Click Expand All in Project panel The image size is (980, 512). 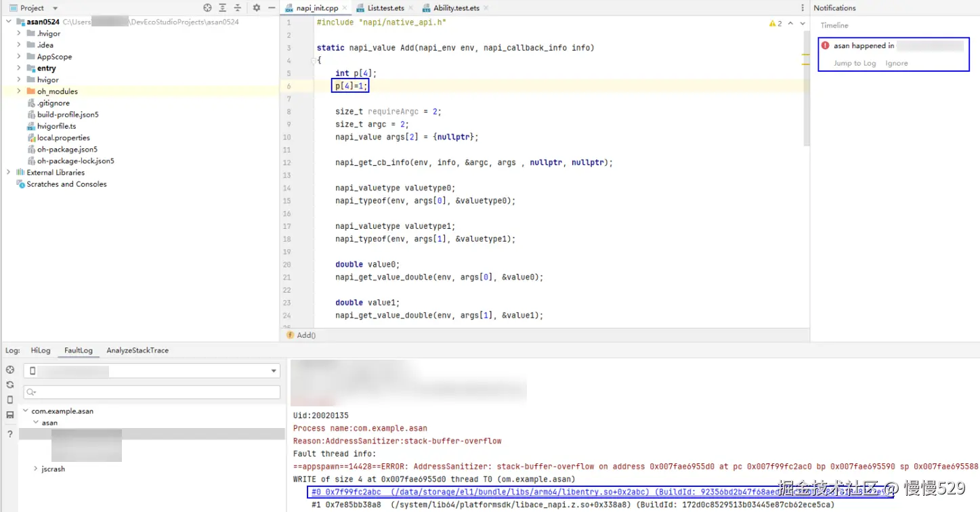223,8
